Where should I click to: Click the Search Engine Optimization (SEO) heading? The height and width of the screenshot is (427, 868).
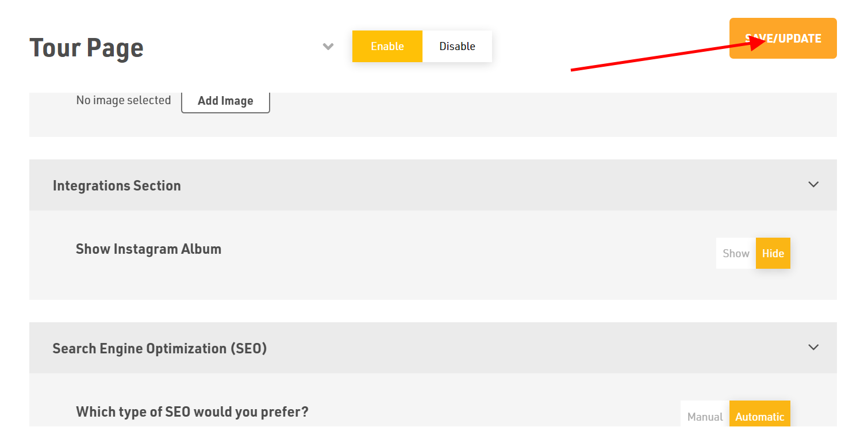(x=160, y=348)
